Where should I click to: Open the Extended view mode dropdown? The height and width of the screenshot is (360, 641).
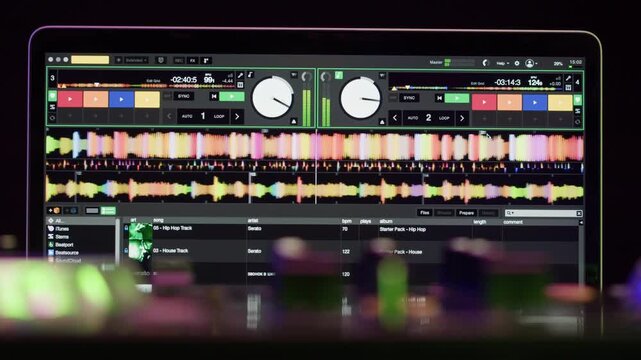136,60
